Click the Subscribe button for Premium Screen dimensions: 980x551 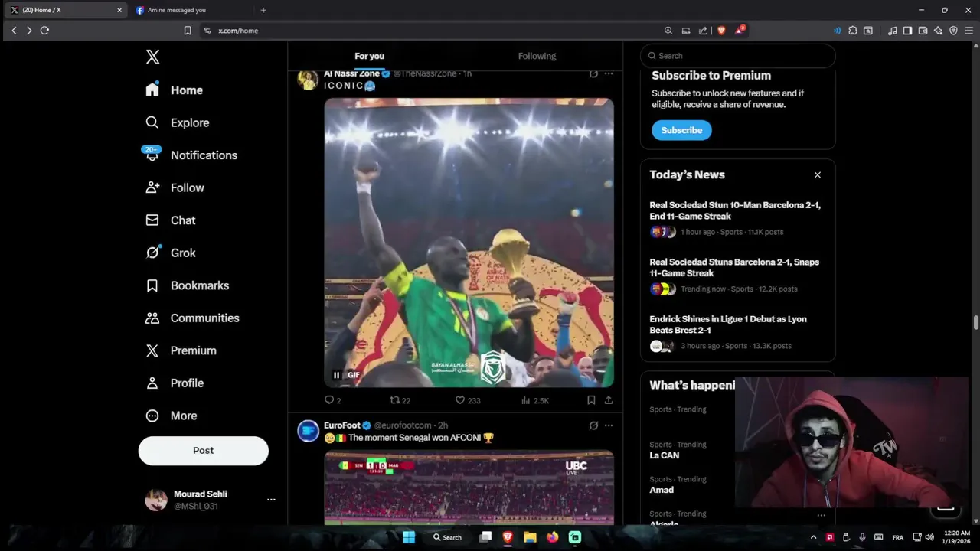coord(681,130)
